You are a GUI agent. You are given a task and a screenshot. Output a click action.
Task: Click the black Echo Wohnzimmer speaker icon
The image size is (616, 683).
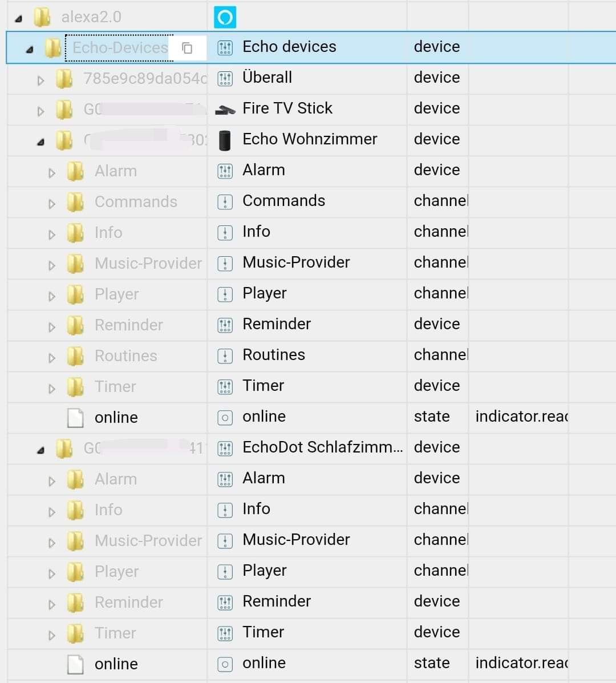225,140
